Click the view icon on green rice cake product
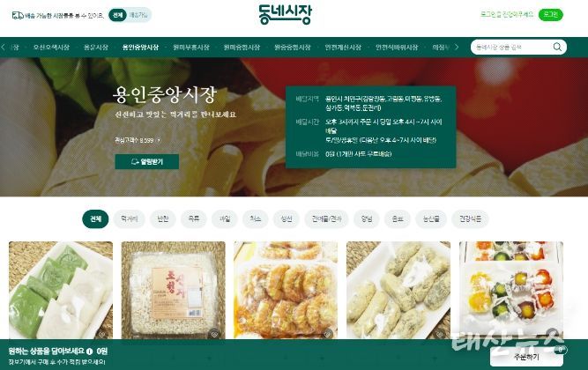 pyautogui.click(x=102, y=334)
